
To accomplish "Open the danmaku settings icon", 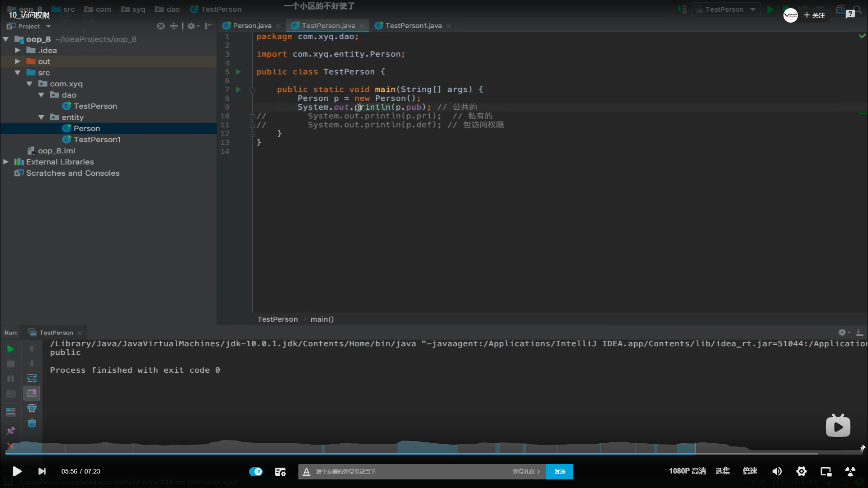I will coord(280,472).
